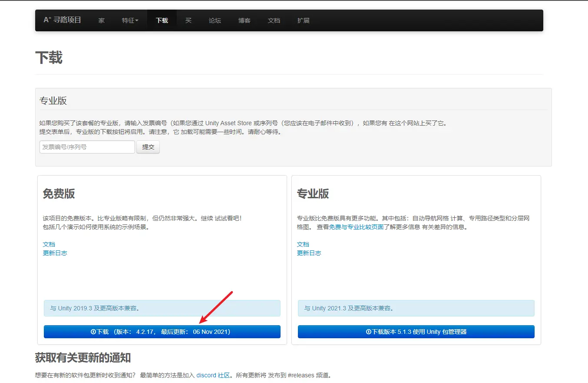Open 更新日志 link under 免费版
The image size is (588, 383).
(55, 253)
